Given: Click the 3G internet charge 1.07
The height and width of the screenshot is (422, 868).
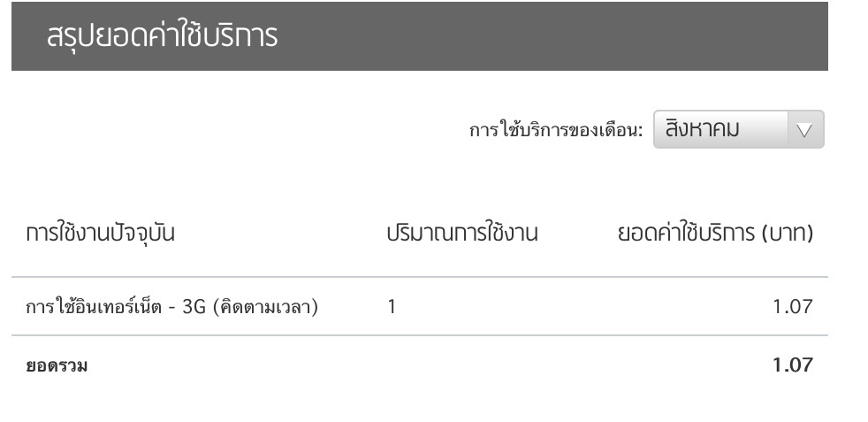Looking at the screenshot, I should click(x=793, y=306).
